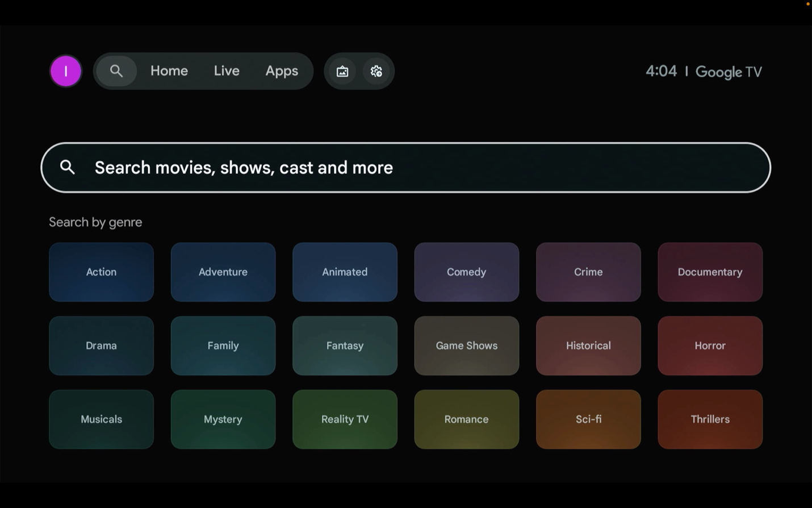This screenshot has height=508, width=812.
Task: Browse the Musicals genre
Action: pos(101,419)
